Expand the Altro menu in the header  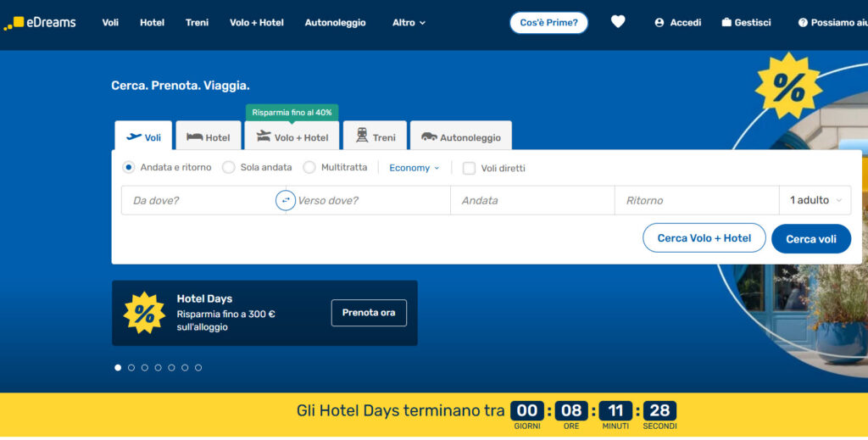coord(409,23)
